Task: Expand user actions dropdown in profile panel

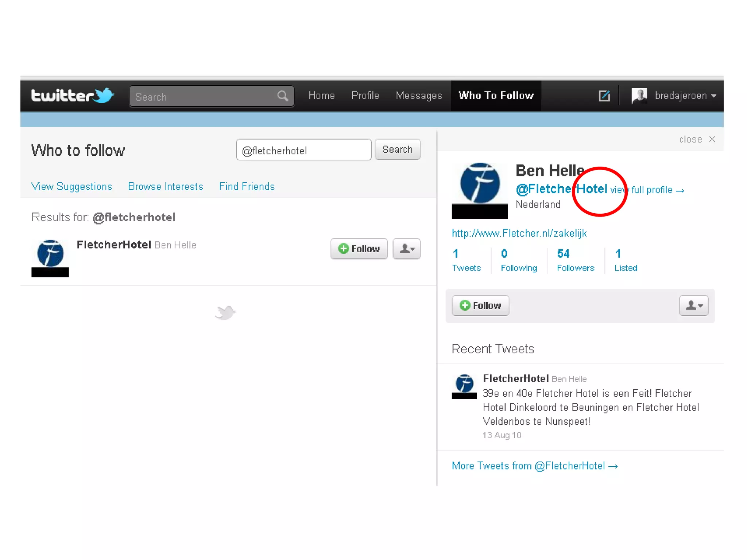Action: [693, 306]
